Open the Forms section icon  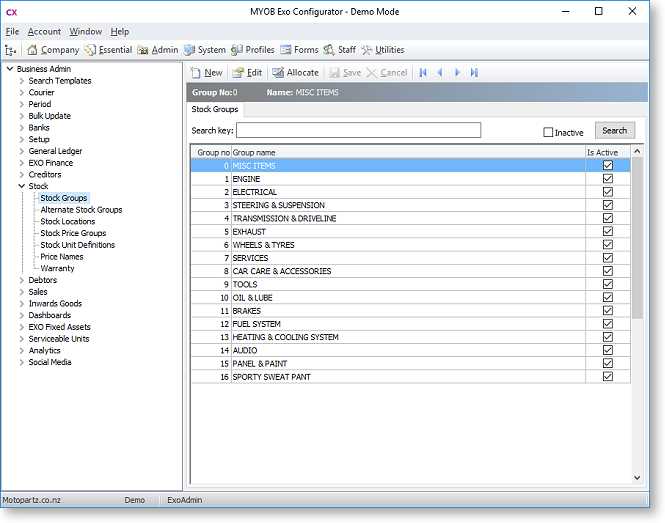pyautogui.click(x=286, y=50)
